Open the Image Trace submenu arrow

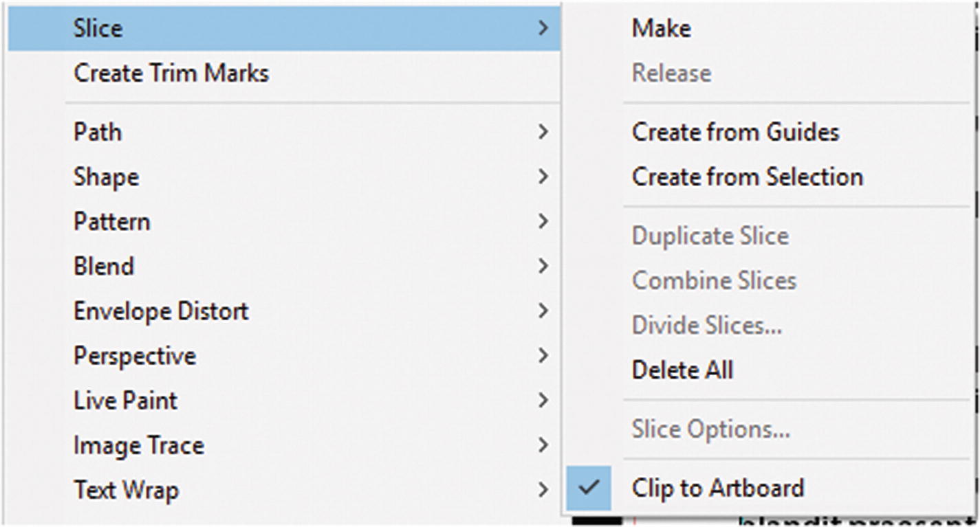543,445
